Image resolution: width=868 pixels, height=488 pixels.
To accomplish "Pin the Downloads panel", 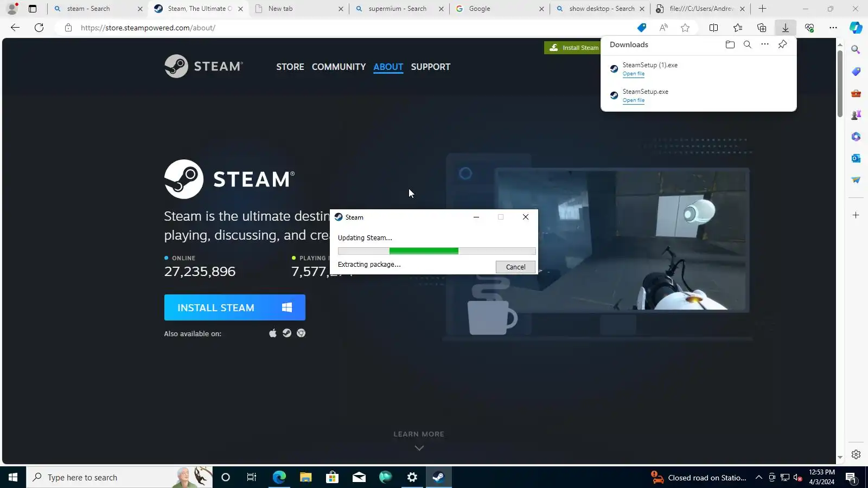I will pos(782,44).
